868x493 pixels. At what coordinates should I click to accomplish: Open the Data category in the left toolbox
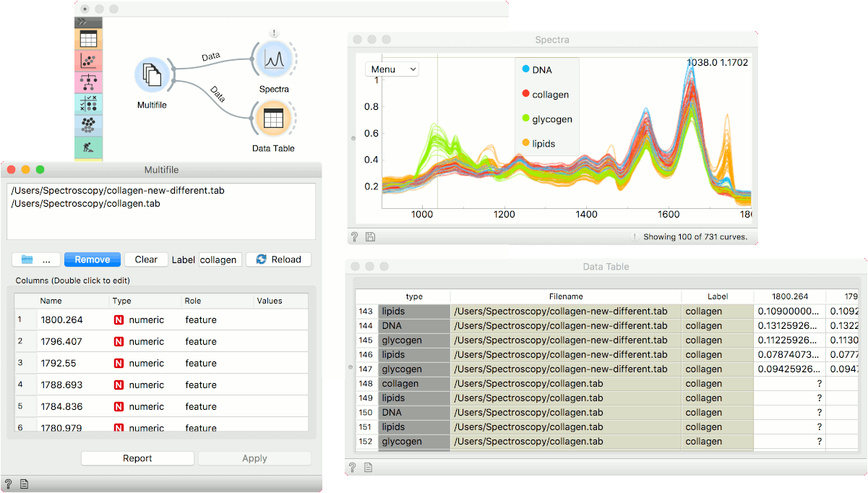pos(88,39)
